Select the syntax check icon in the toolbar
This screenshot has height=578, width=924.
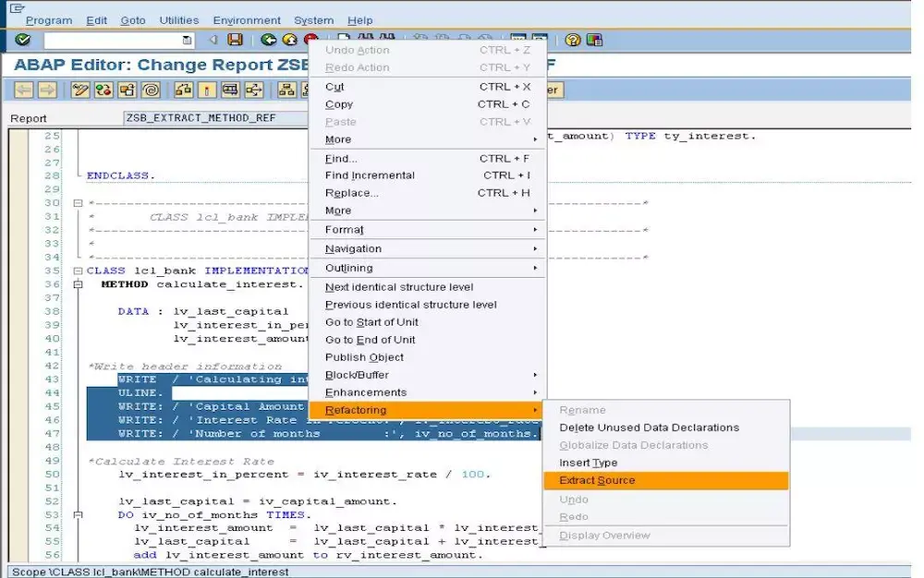(103, 90)
